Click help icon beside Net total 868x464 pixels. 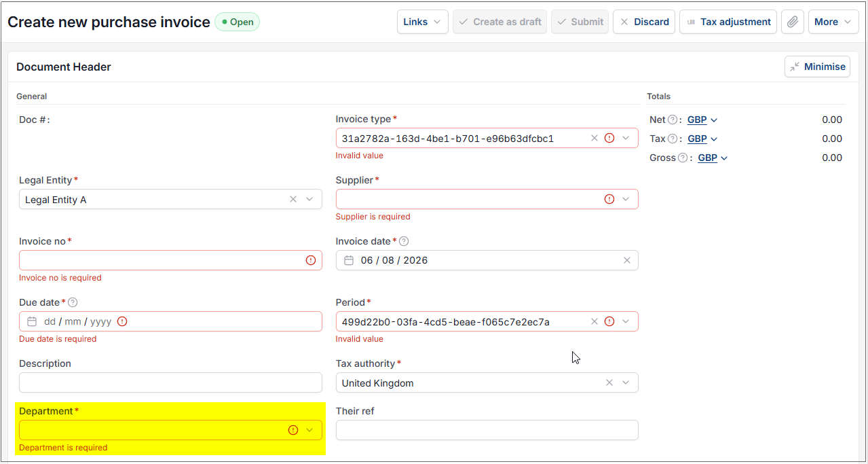pos(673,120)
